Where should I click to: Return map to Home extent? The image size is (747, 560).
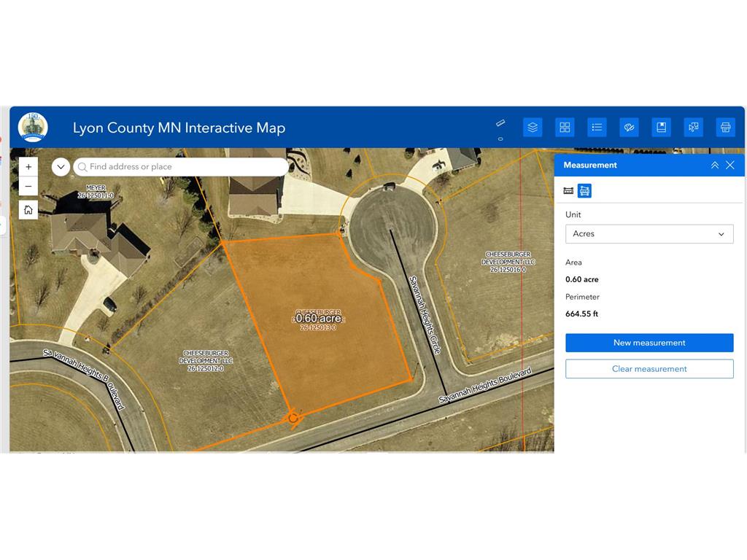28,209
